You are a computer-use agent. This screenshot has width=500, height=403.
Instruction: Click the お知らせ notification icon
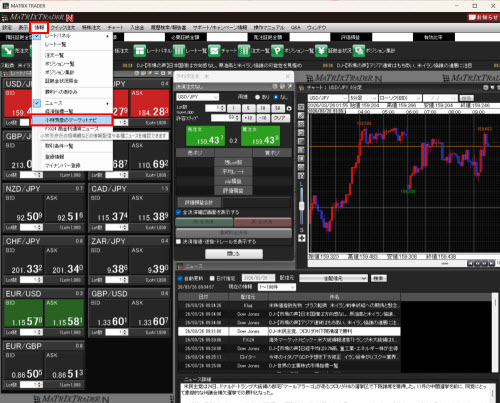tap(483, 17)
